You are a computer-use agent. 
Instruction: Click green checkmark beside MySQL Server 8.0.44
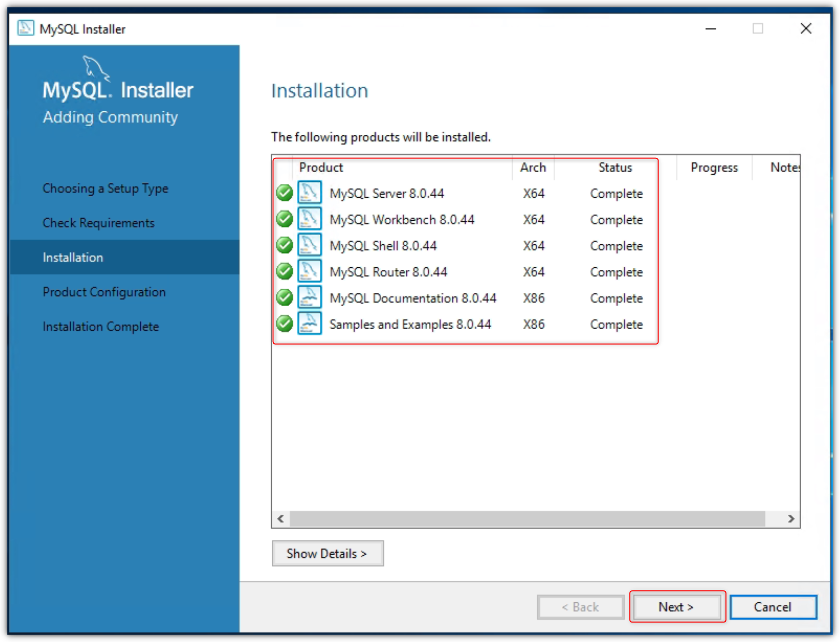(x=285, y=193)
